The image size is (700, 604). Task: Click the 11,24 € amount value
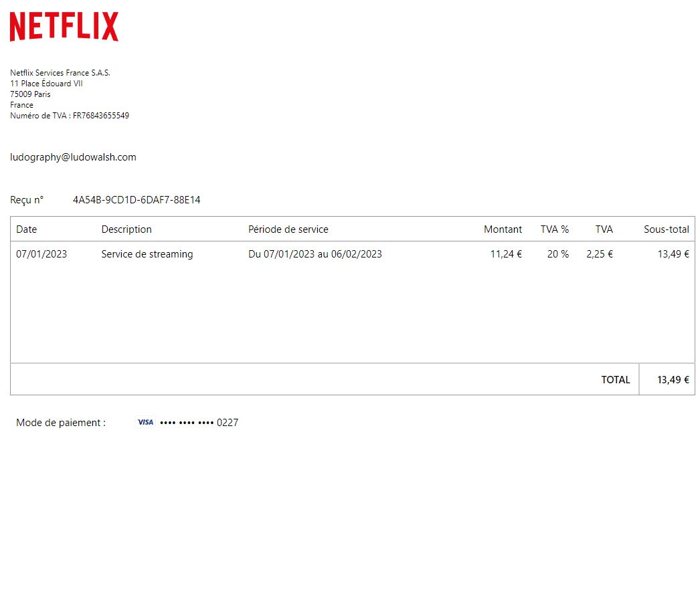coord(506,254)
